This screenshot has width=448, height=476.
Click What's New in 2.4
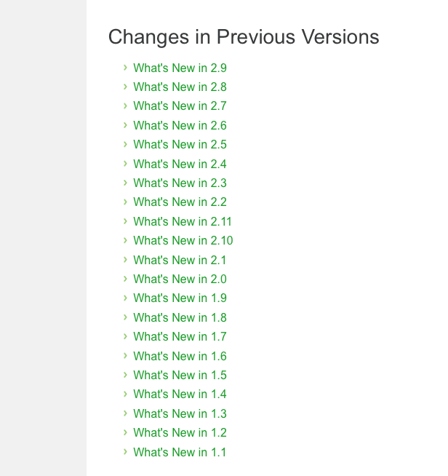[180, 164]
